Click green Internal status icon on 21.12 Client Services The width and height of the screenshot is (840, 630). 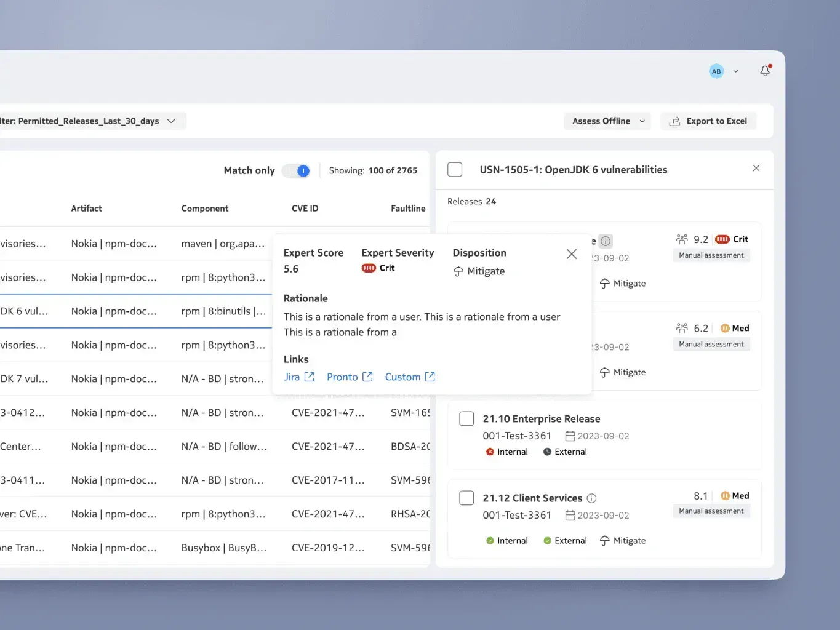coord(490,541)
